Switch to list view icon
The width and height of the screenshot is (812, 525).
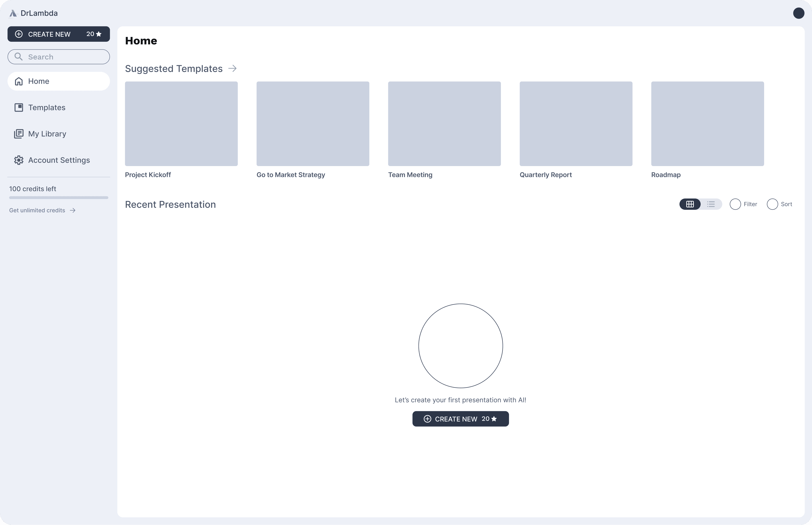point(711,204)
